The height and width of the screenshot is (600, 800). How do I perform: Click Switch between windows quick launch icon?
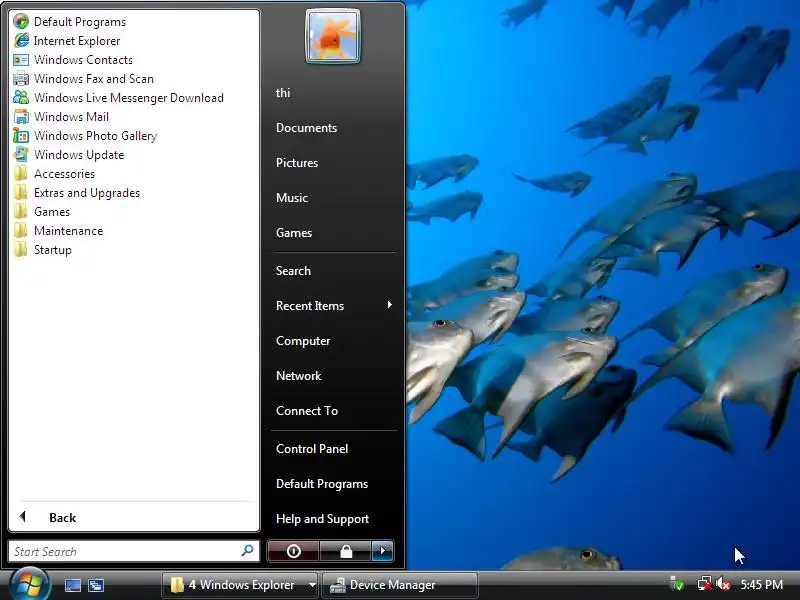point(95,585)
